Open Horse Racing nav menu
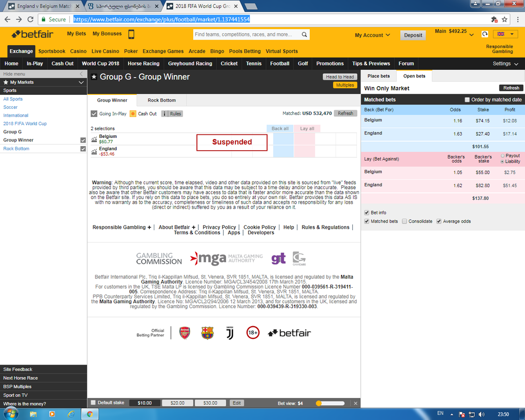525x420 pixels. 144,64
